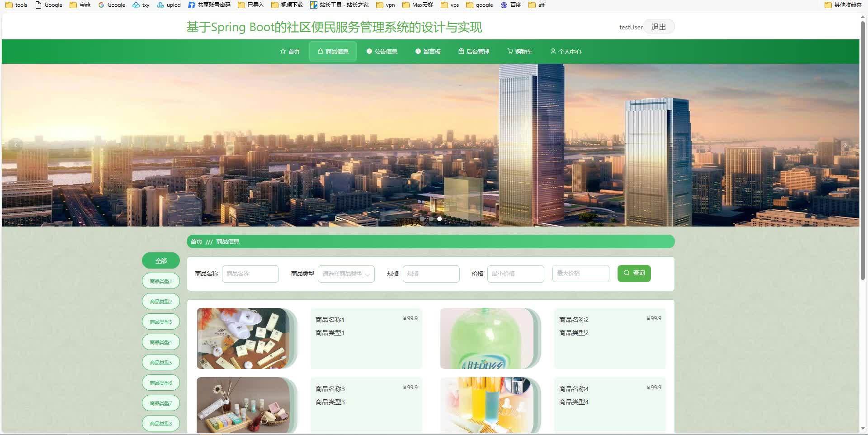Select the active third carousel dot
Screen dimensions: 868x435
[439, 219]
